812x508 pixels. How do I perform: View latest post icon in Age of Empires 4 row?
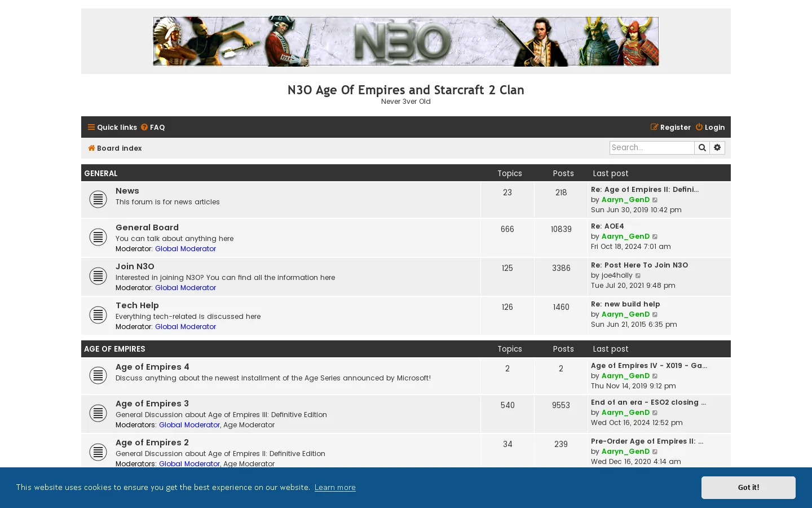click(655, 376)
